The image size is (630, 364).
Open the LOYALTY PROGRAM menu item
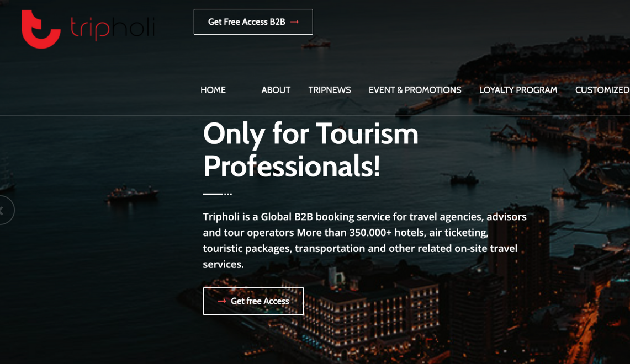click(x=518, y=90)
